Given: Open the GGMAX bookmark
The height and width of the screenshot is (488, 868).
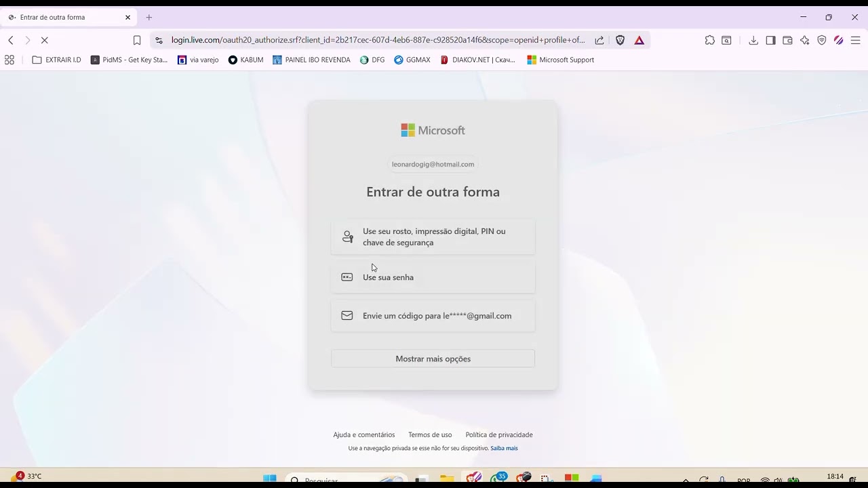Looking at the screenshot, I should (x=412, y=60).
